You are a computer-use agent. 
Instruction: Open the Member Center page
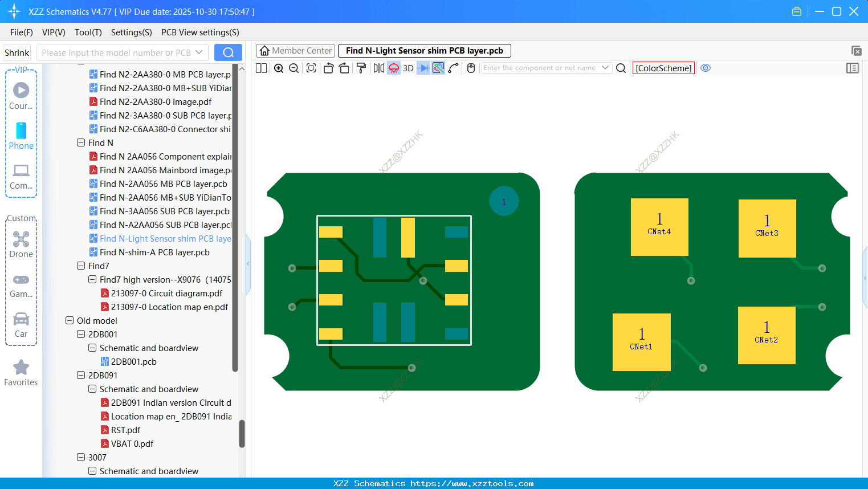(x=295, y=50)
